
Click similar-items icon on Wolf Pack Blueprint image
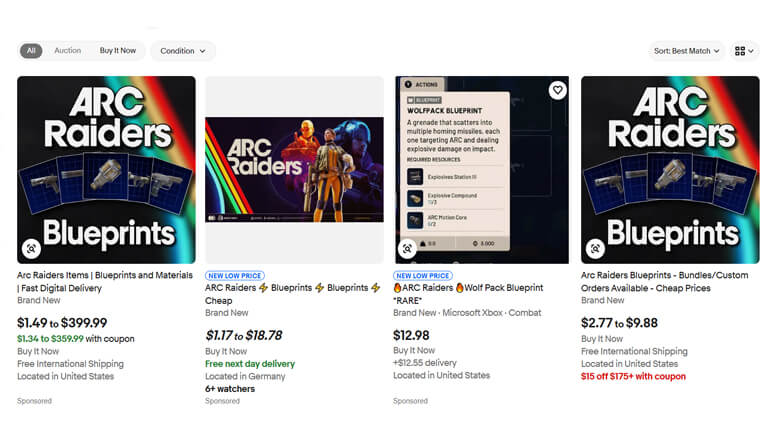click(x=408, y=248)
